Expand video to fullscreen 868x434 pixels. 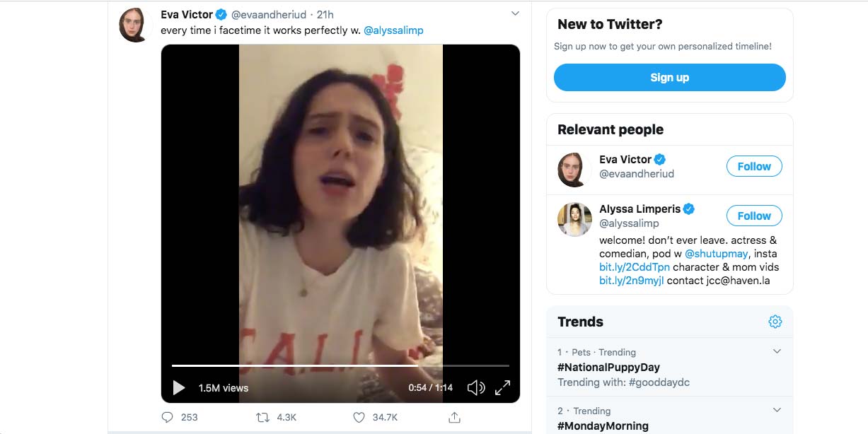tap(502, 388)
